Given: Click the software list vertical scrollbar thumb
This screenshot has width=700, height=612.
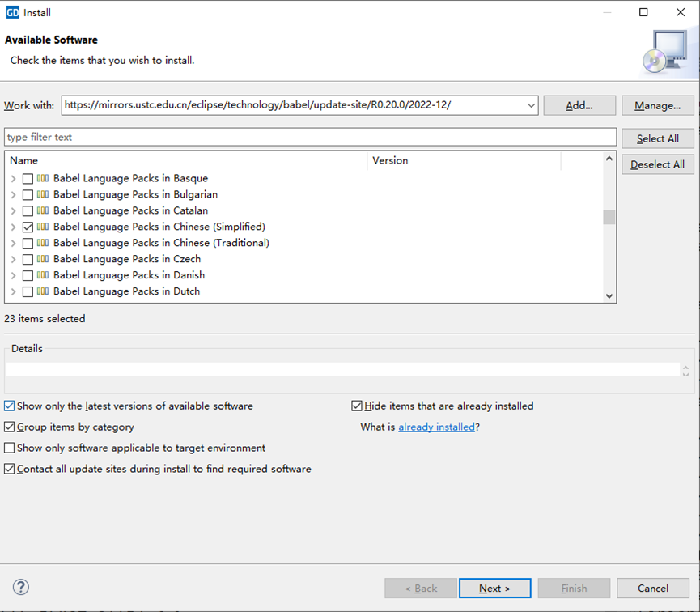Looking at the screenshot, I should pos(609,217).
